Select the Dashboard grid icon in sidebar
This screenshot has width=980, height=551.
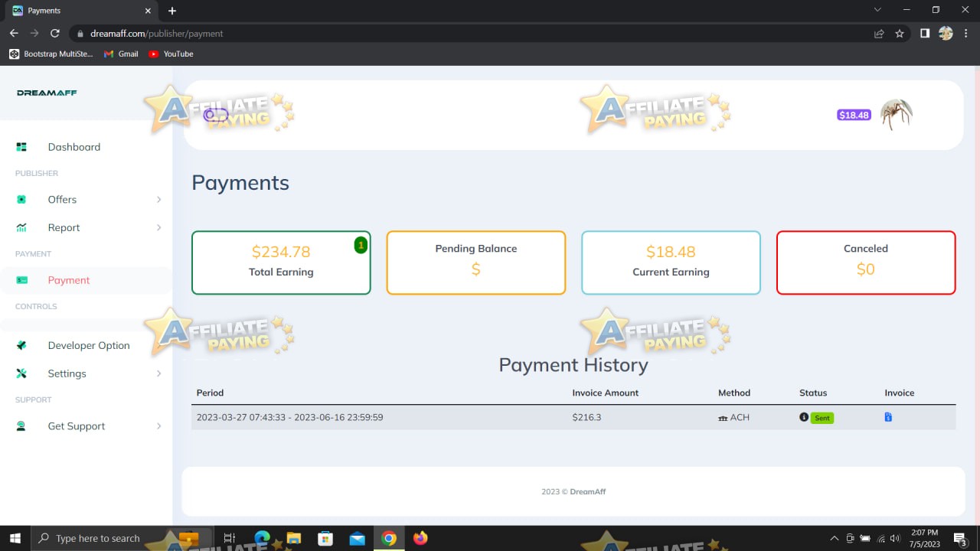[21, 147]
